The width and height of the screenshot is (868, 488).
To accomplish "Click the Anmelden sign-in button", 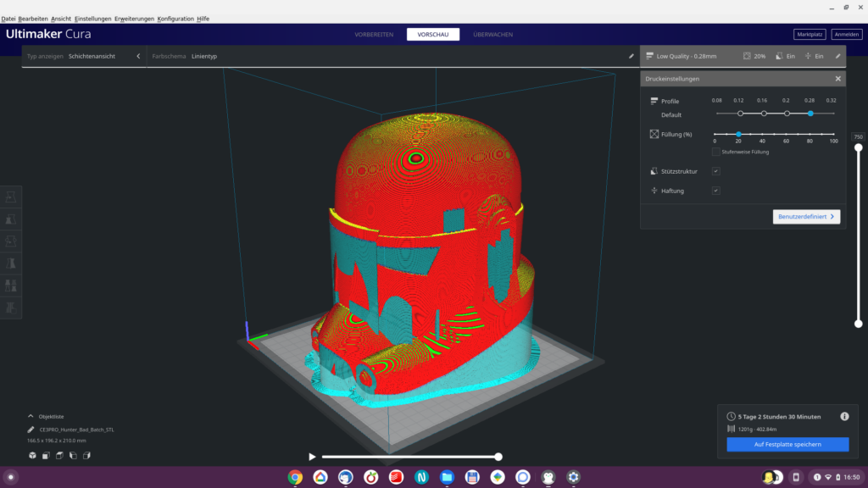I will click(847, 34).
